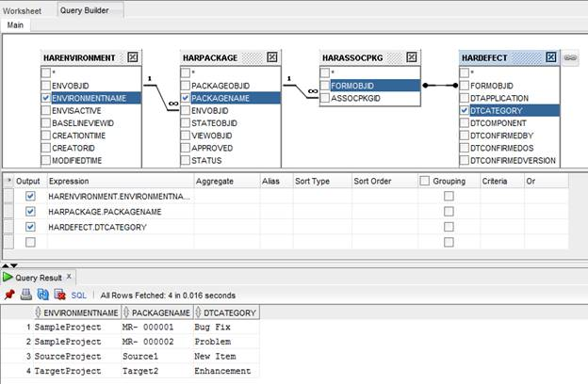Sort results by PACKAGENAME column header
This screenshot has height=384, width=588.
[156, 312]
